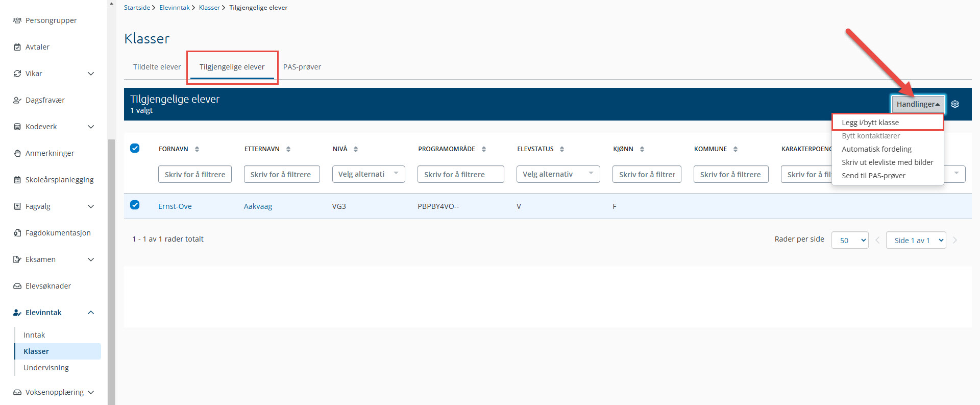
Task: Click the FORNAVN filter input field
Action: tap(195, 174)
